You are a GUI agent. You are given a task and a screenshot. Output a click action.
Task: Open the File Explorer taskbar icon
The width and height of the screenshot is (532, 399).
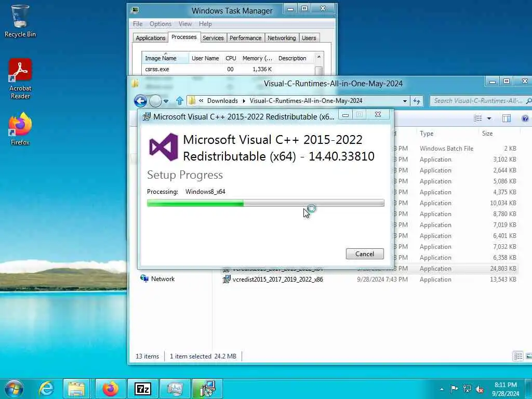pyautogui.click(x=77, y=389)
